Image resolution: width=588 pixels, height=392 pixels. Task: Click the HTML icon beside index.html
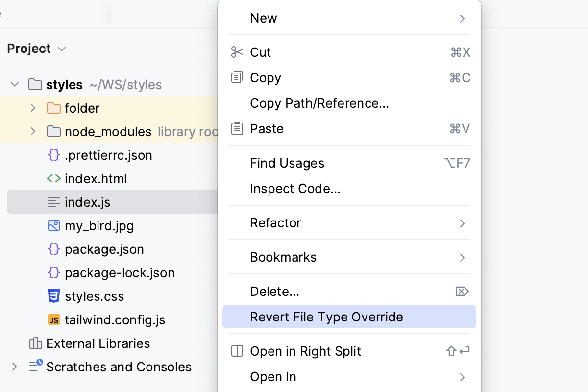pyautogui.click(x=55, y=178)
